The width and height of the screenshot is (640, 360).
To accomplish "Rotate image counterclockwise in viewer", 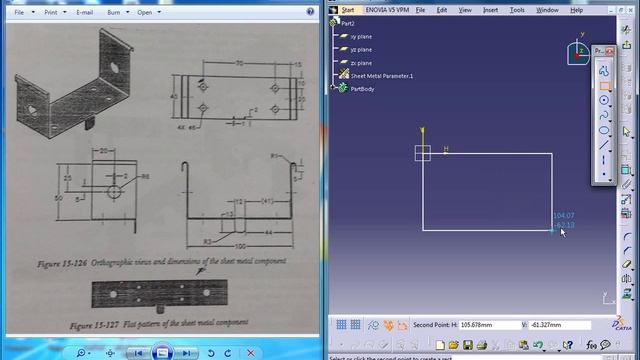I will tap(211, 353).
